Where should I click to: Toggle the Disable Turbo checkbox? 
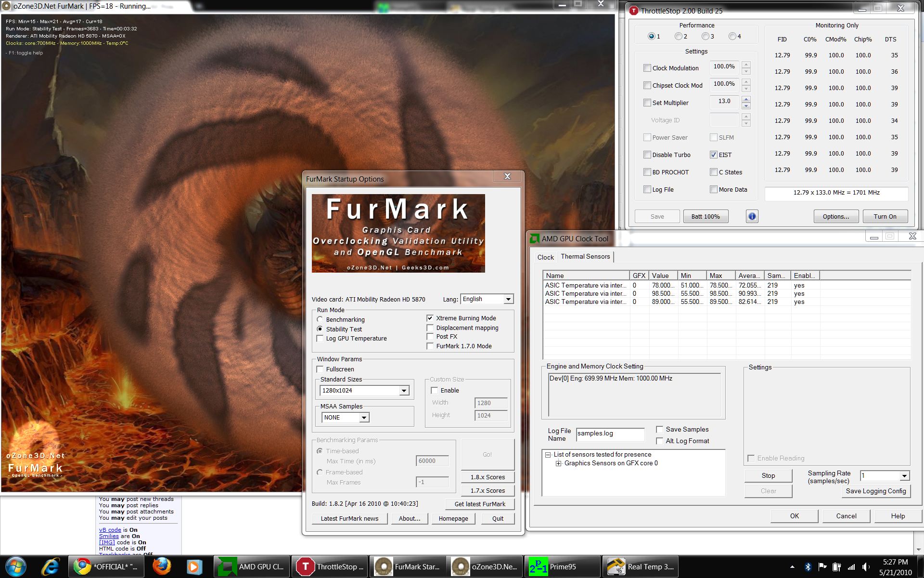click(x=647, y=155)
